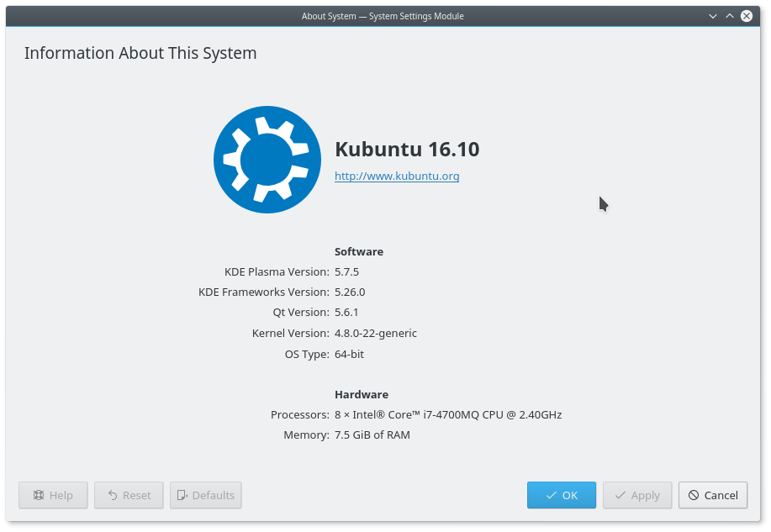Click the Memory value '7.5 GiB of RAM'
This screenshot has width=771, height=532.
point(372,435)
